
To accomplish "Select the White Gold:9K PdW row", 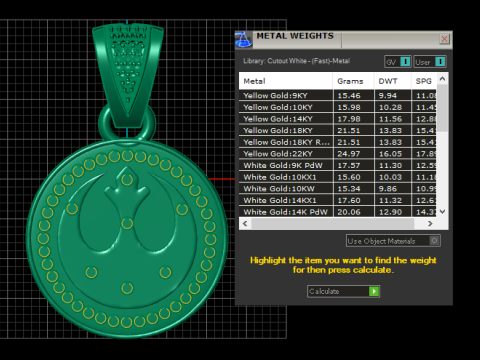I will (x=337, y=165).
